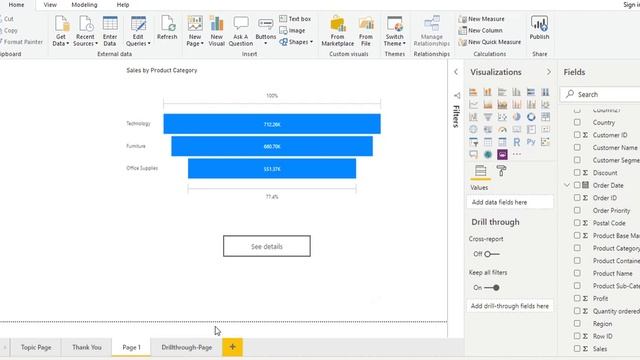Screen dimensions: 640x360
Task: Open the Shapes dropdown
Action: click(x=296, y=42)
